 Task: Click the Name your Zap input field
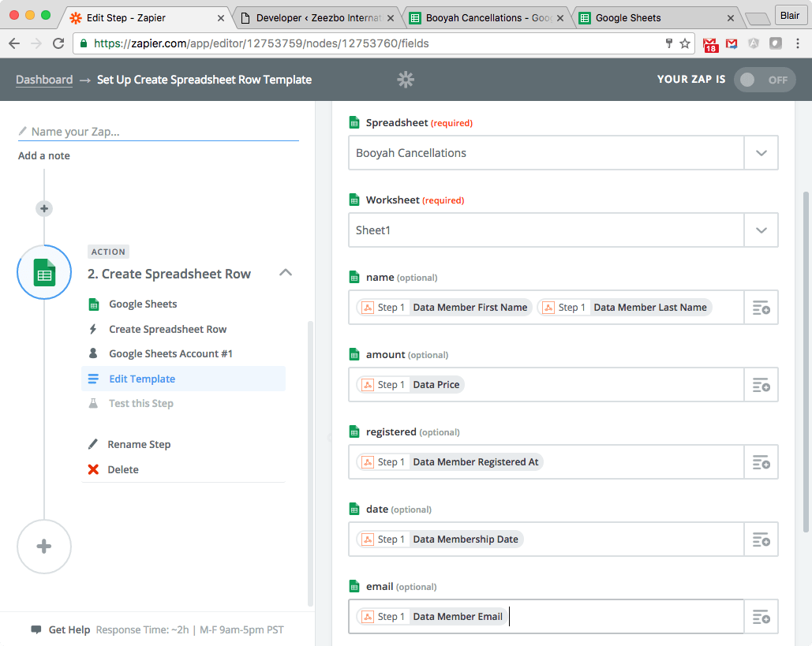[159, 132]
